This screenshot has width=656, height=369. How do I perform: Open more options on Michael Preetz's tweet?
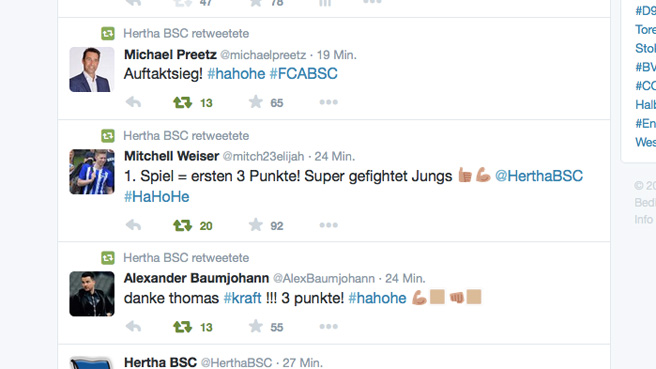[x=328, y=102]
